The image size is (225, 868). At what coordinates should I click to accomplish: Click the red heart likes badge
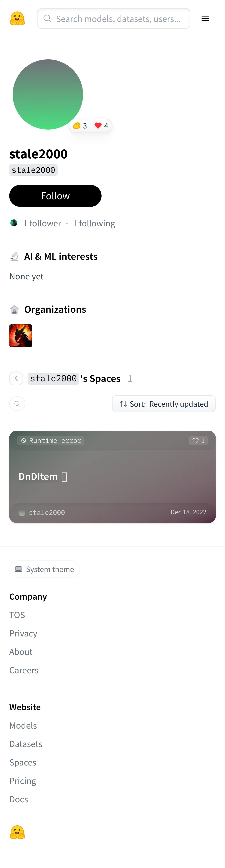pos(101,126)
